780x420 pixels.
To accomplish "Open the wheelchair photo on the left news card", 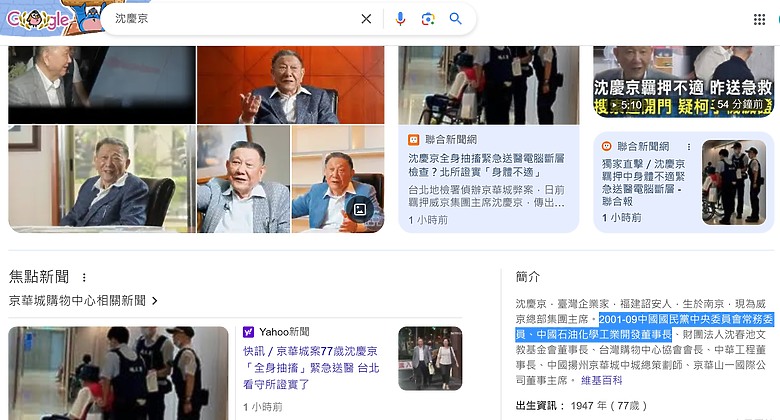I will tap(488, 85).
